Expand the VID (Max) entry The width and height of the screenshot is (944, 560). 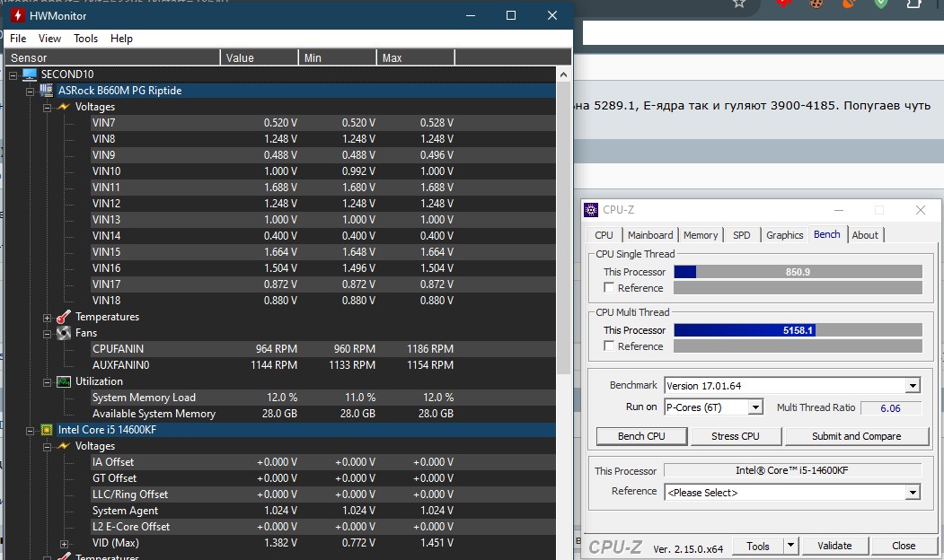pos(64,543)
